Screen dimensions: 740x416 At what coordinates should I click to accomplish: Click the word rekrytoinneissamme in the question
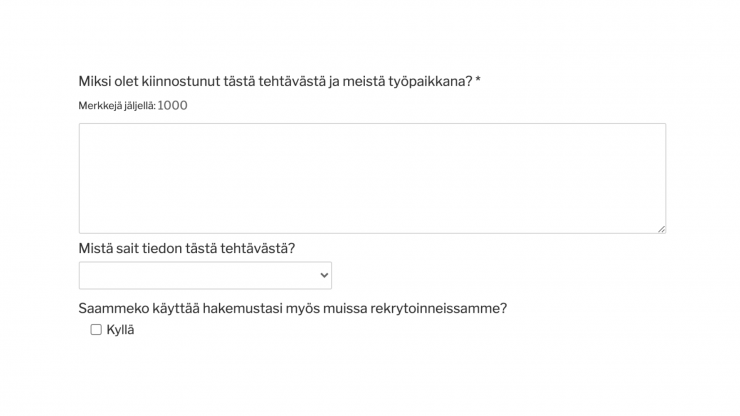point(438,309)
